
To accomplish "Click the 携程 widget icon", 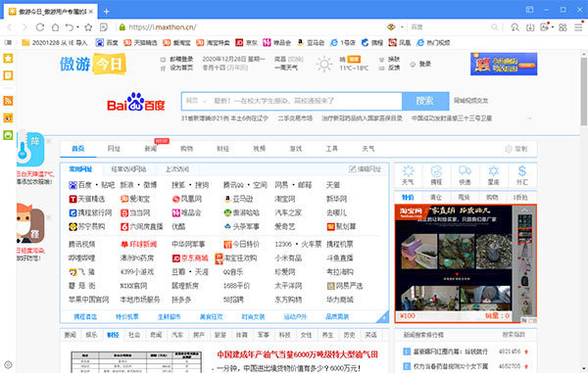I will 436,175.
